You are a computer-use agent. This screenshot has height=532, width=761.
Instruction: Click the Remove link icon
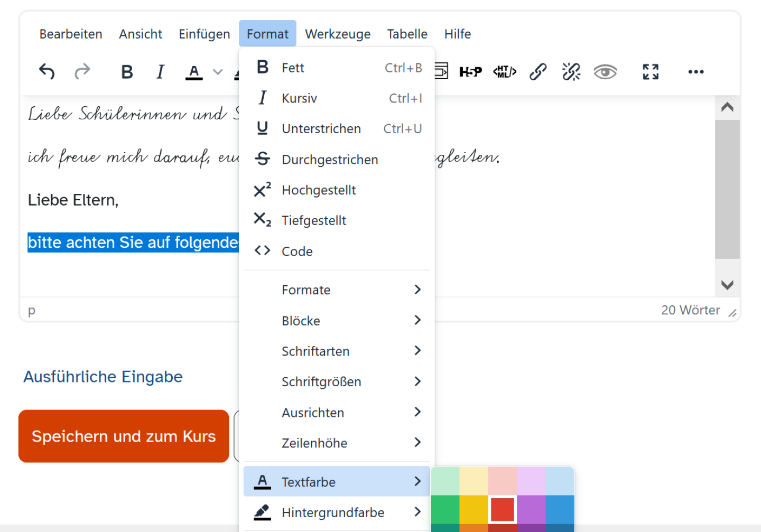click(571, 71)
